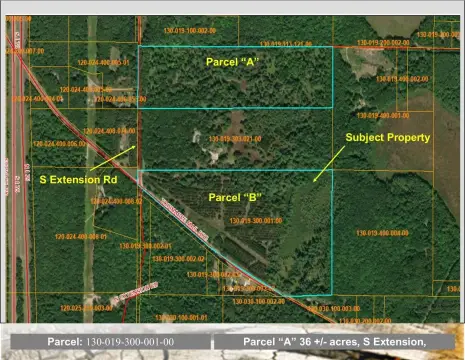The height and width of the screenshot is (360, 465).
Task: Click the 130-019-300-001-00 label inside Parcel B
Action: pyautogui.click(x=256, y=221)
